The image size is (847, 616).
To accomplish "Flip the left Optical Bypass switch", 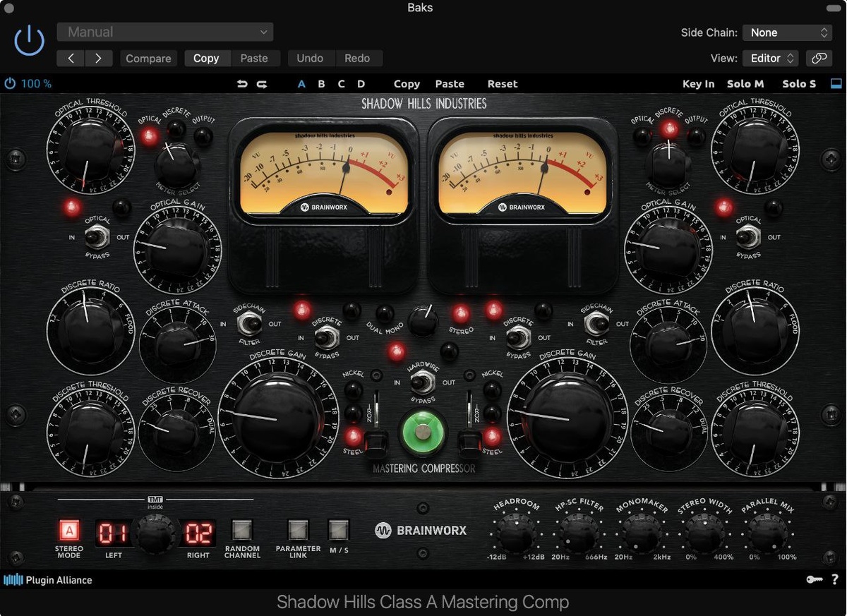I will click(x=97, y=237).
